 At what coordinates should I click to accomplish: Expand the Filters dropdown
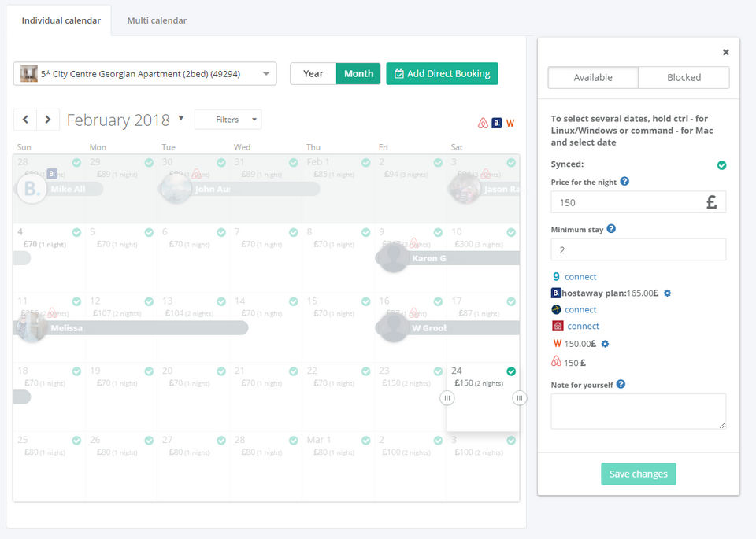228,120
